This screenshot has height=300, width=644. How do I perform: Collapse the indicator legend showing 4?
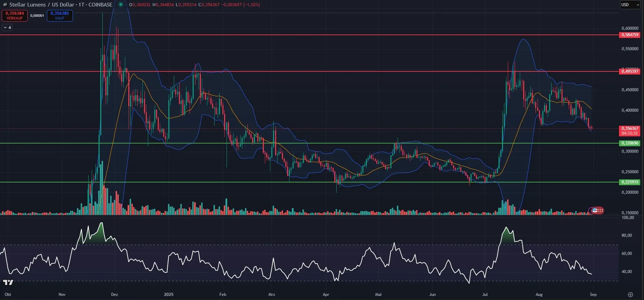tap(7, 28)
